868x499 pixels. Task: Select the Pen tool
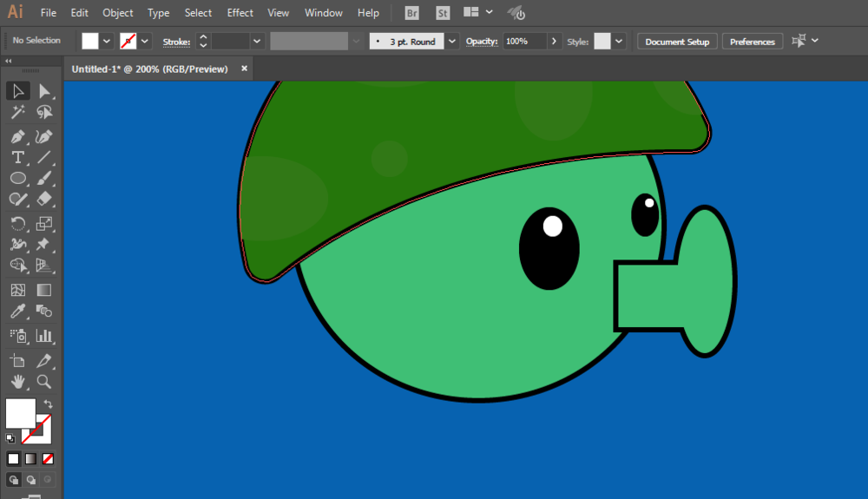click(17, 136)
